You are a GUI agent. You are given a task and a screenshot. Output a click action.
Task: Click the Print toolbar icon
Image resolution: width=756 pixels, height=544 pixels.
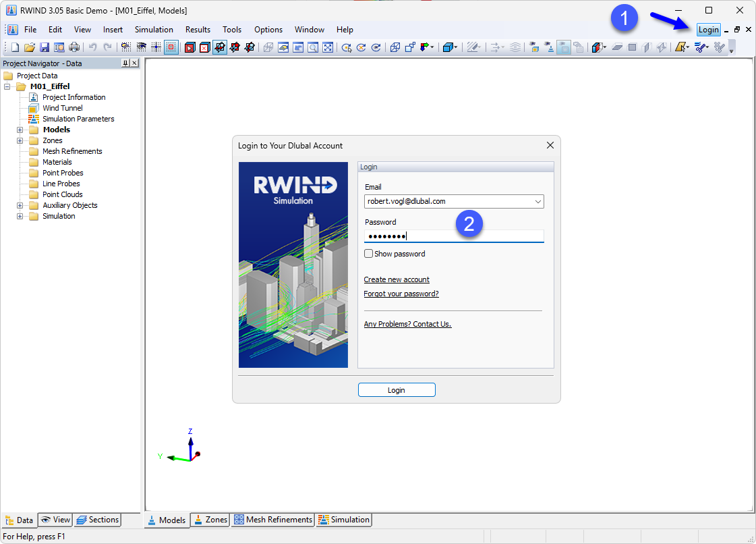point(74,47)
